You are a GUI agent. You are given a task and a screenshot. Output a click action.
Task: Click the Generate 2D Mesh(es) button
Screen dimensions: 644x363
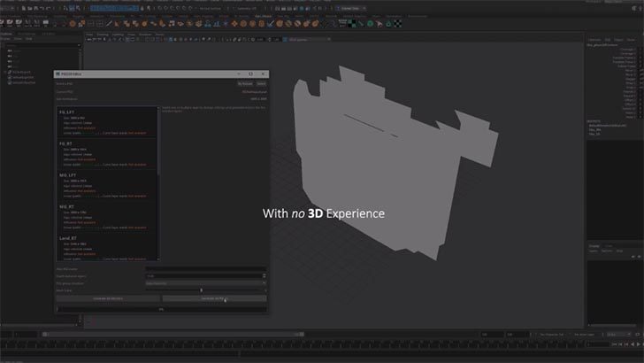tap(108, 298)
